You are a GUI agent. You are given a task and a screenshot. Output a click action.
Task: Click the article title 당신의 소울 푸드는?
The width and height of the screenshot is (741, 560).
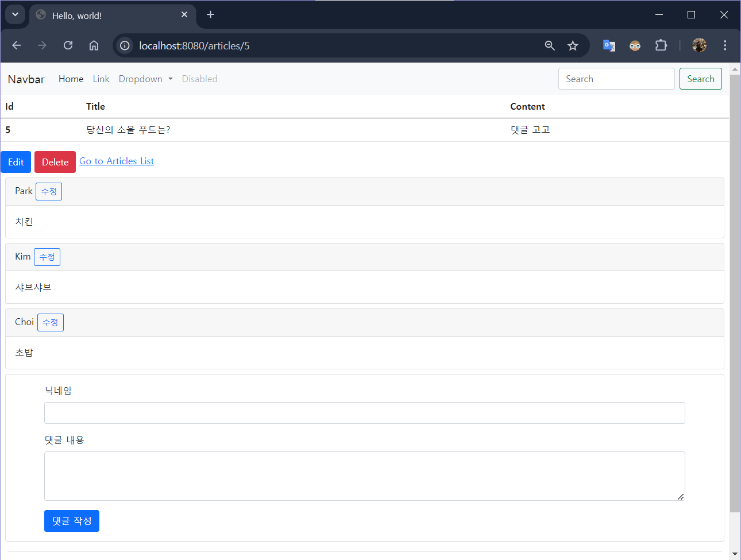128,130
